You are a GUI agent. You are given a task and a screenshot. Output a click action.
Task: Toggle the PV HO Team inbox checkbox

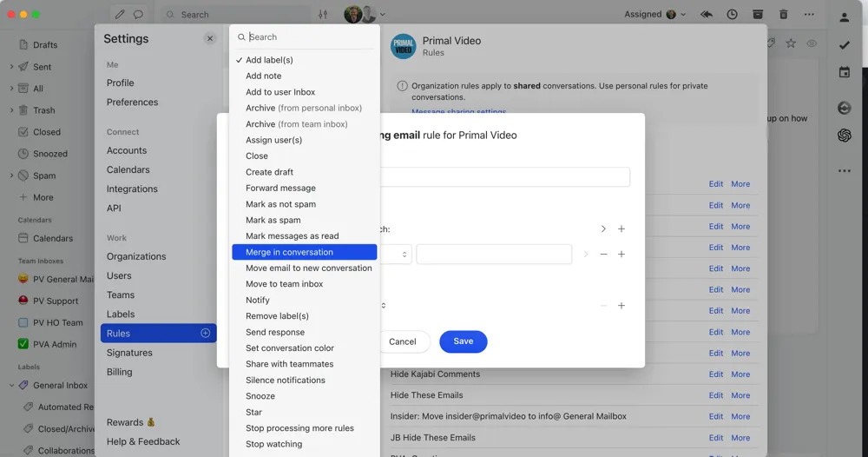click(x=23, y=322)
